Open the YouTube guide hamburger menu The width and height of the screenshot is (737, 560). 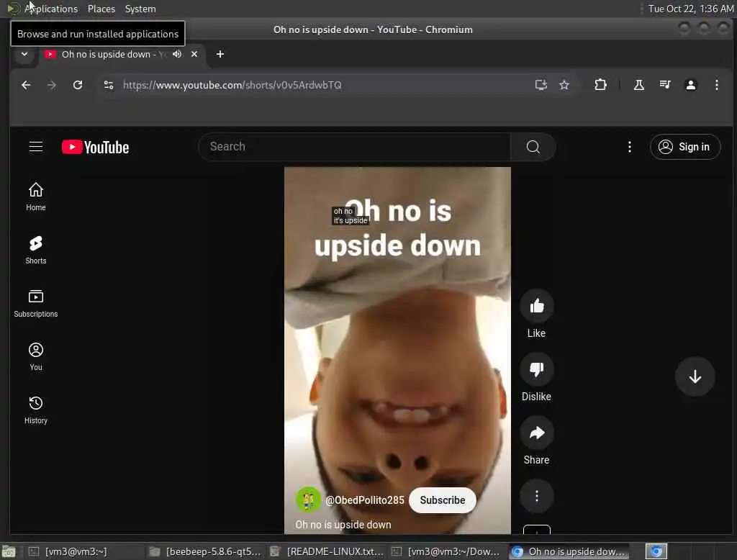pos(36,147)
